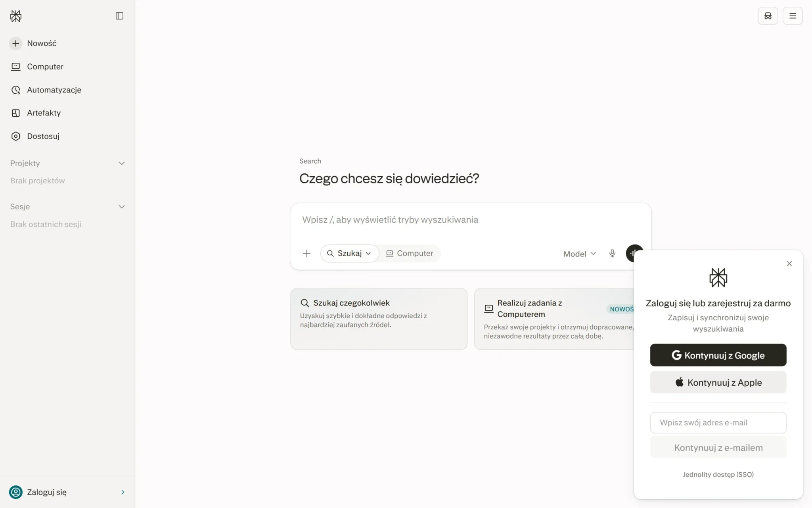This screenshot has height=508, width=812.
Task: Click the Perplexity logo in login popup
Action: tap(718, 277)
